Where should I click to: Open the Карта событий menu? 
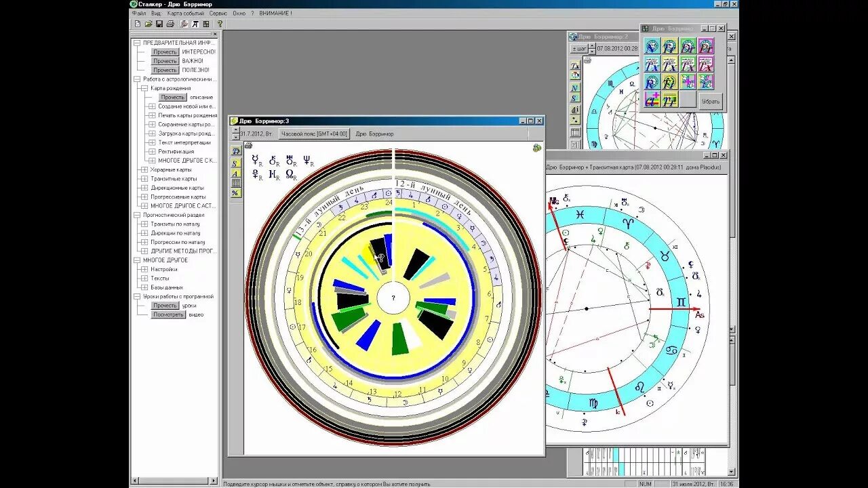186,13
